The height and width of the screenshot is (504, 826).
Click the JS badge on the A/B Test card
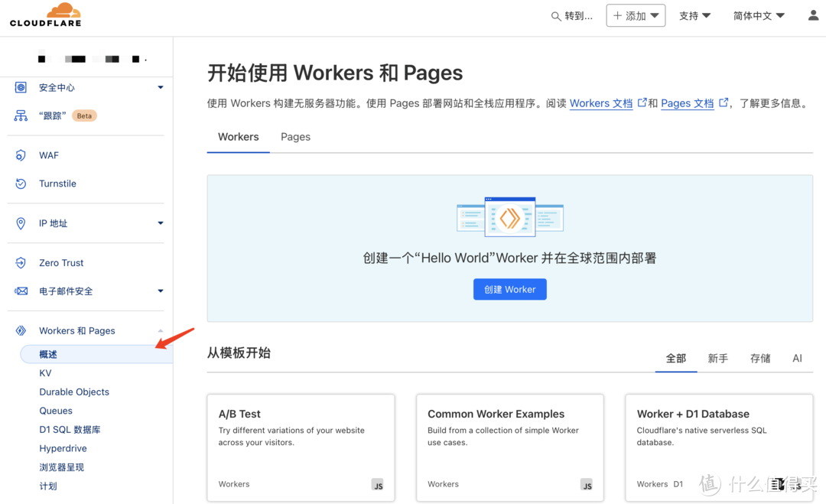tap(378, 484)
